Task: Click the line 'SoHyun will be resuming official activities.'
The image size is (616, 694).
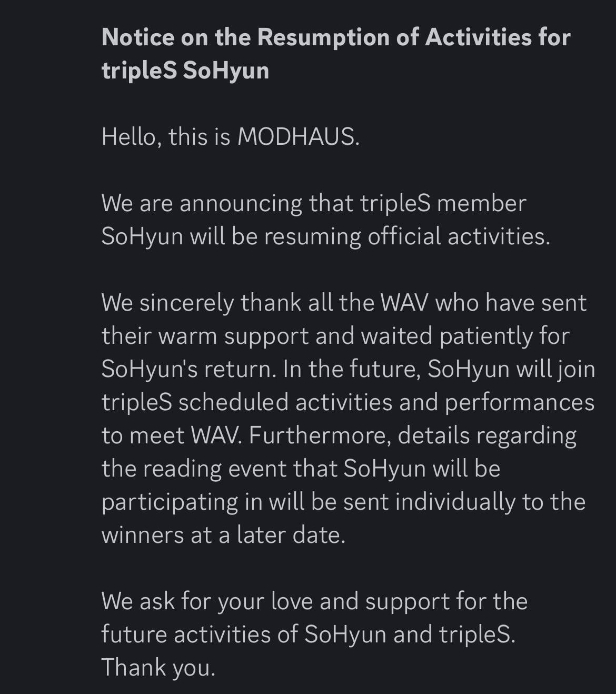Action: [x=325, y=236]
